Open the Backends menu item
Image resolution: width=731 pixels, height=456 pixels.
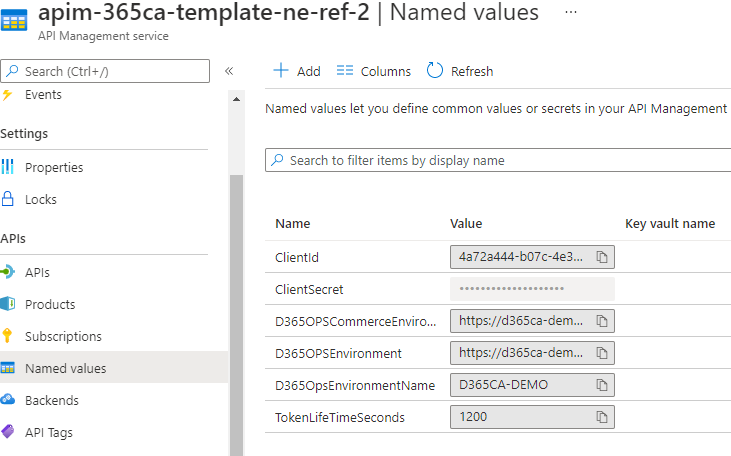pyautogui.click(x=52, y=401)
